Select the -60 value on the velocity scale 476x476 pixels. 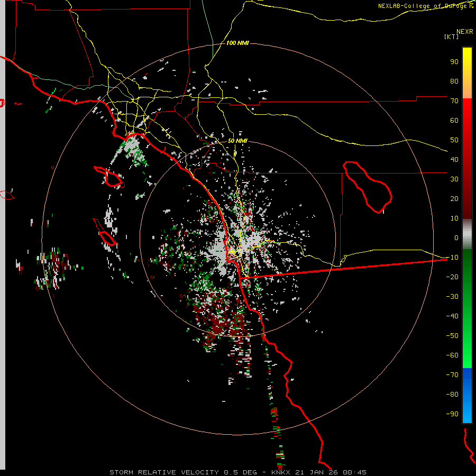click(452, 355)
